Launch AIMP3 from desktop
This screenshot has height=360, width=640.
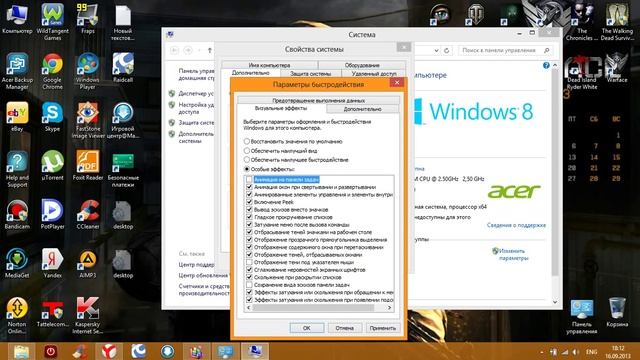tap(87, 264)
